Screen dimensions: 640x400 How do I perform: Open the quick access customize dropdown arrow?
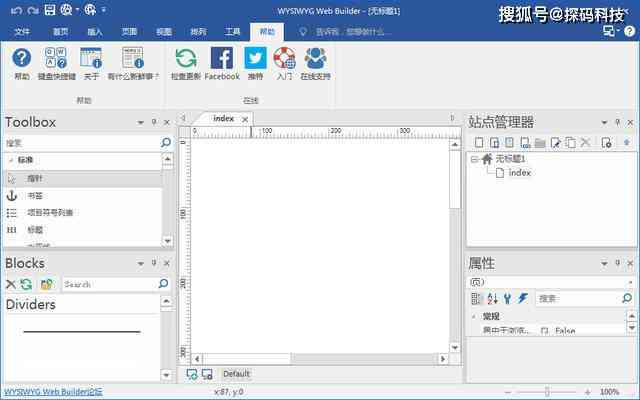(x=104, y=10)
